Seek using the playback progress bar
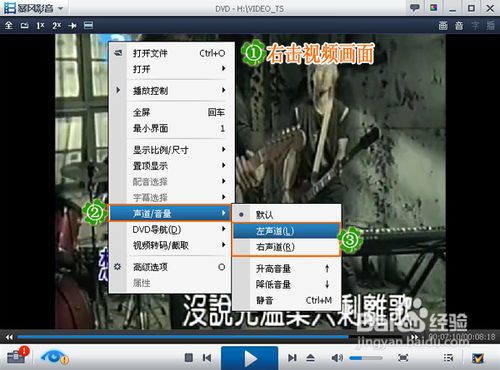Viewport: 500px width, 370px height. tap(212, 337)
